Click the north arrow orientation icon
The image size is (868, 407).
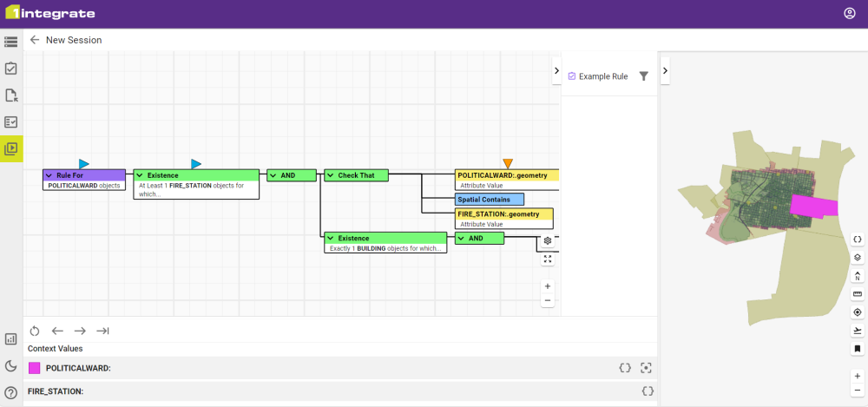coord(858,276)
